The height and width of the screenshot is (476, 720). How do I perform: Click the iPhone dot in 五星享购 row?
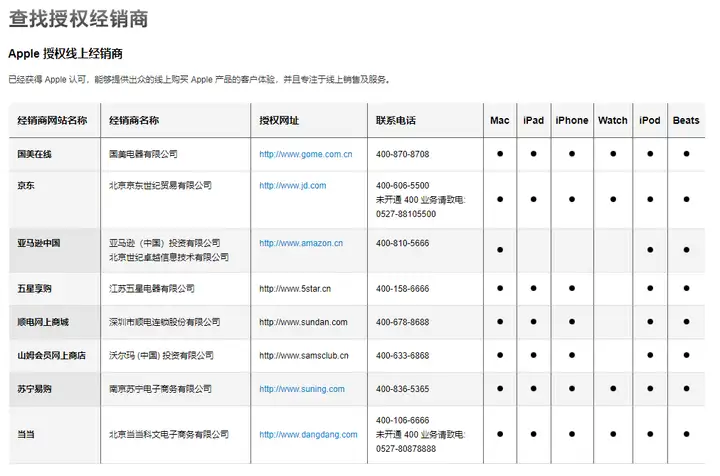pos(572,288)
